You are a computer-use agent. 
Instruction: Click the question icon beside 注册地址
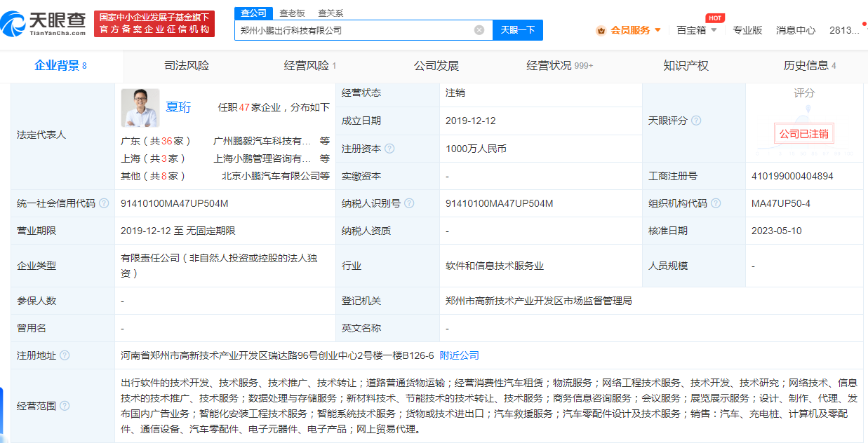tap(65, 355)
